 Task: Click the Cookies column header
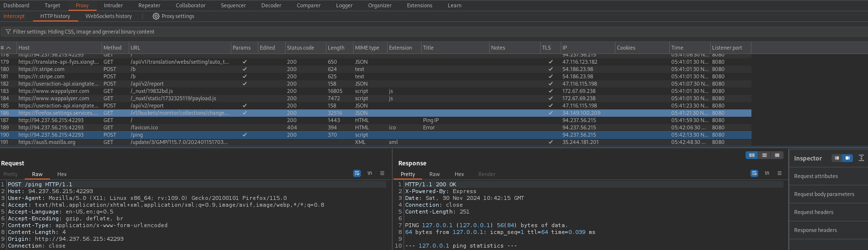(x=642, y=48)
